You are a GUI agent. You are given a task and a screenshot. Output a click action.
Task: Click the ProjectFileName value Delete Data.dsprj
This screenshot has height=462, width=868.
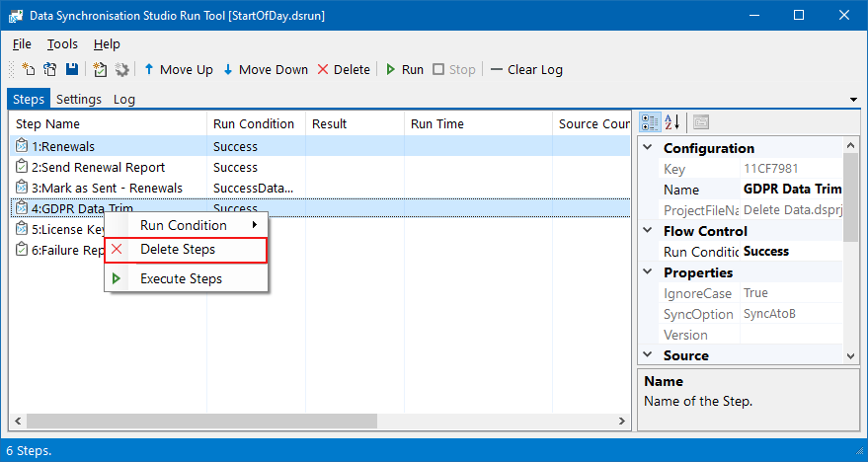pos(792,210)
